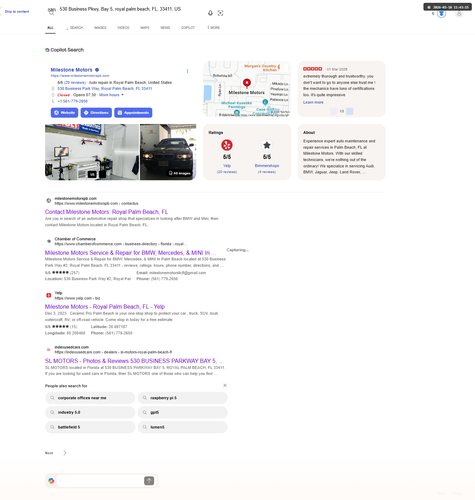
Task: Click the Bimmershops star icon in Ratings
Action: [x=267, y=145]
